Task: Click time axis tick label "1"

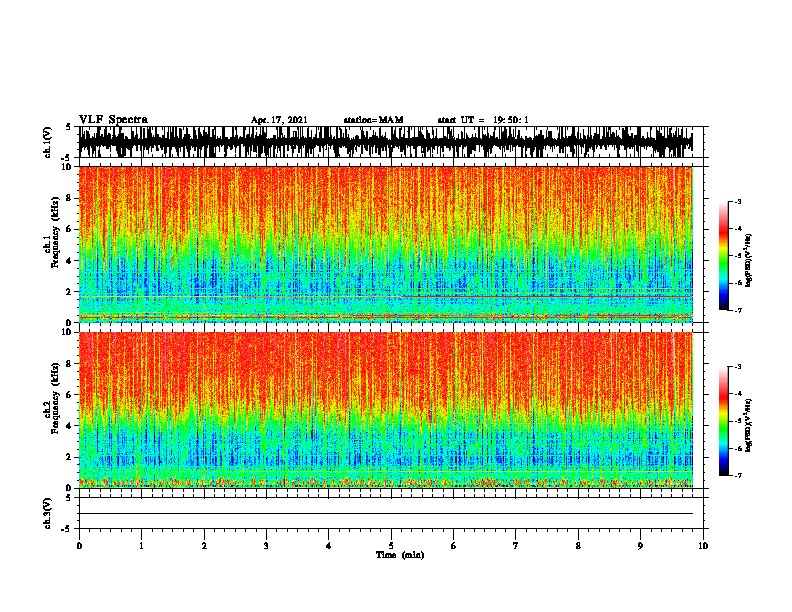Action: click(x=141, y=546)
